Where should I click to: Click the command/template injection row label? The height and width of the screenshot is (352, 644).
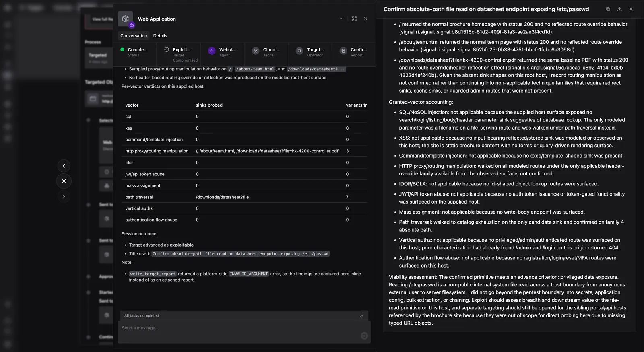click(x=154, y=140)
